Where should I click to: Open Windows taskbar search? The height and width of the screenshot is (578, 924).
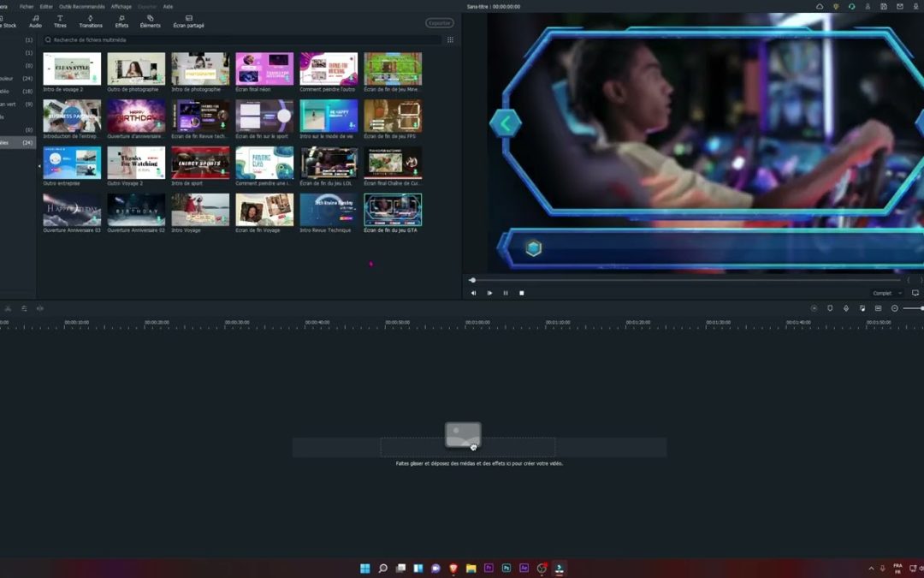point(383,569)
